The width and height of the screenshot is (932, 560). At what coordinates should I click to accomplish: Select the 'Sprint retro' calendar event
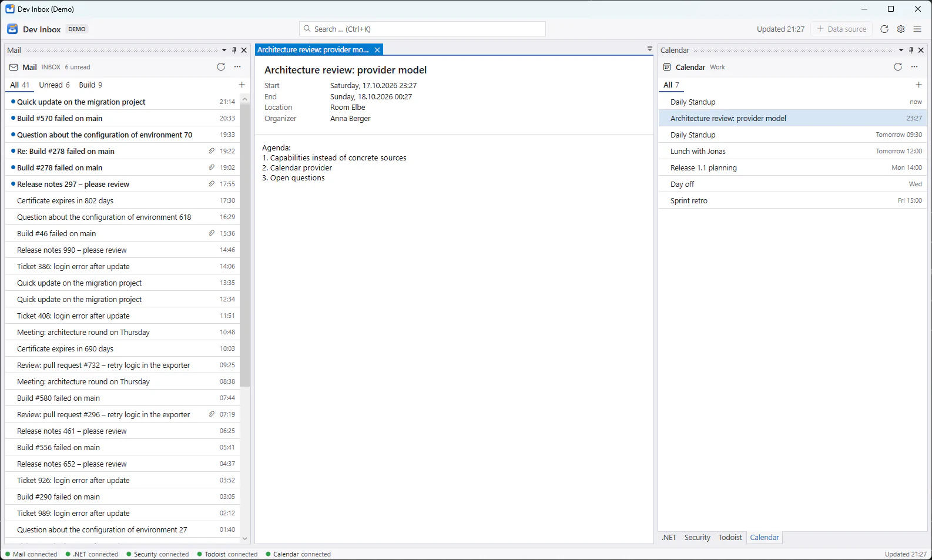pyautogui.click(x=793, y=200)
